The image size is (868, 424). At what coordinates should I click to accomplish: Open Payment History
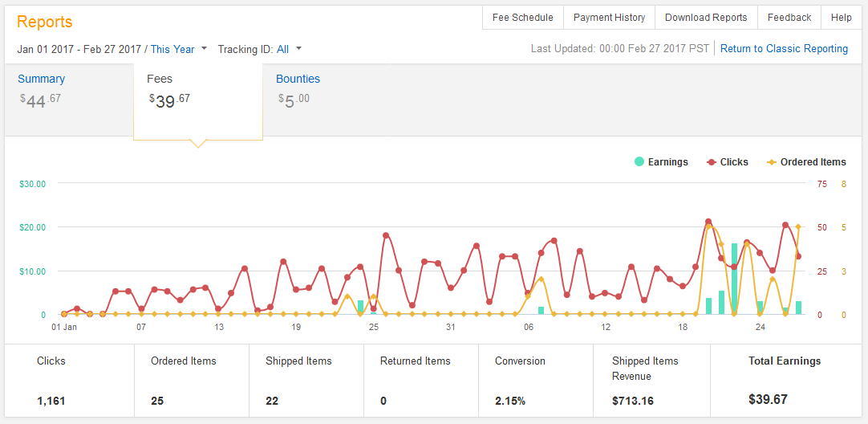click(609, 18)
